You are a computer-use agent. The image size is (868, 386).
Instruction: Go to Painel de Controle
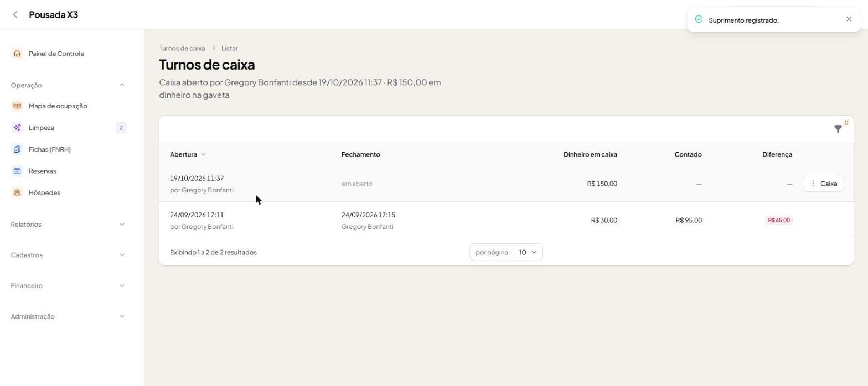(56, 54)
